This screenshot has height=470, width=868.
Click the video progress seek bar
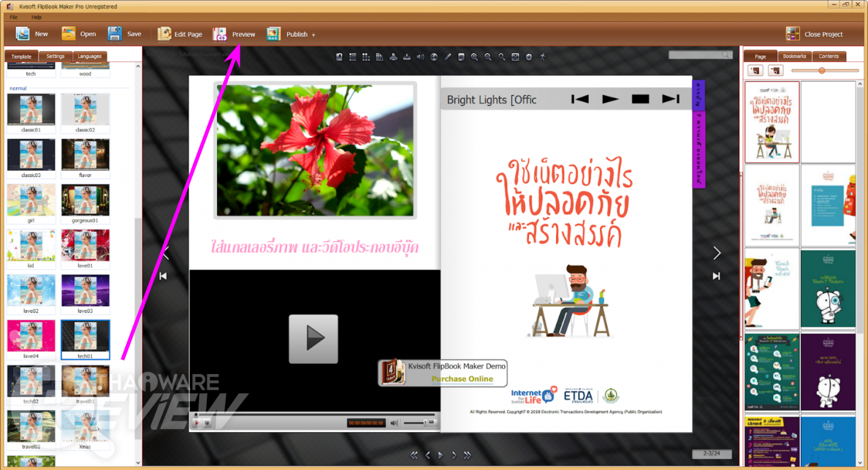315,415
